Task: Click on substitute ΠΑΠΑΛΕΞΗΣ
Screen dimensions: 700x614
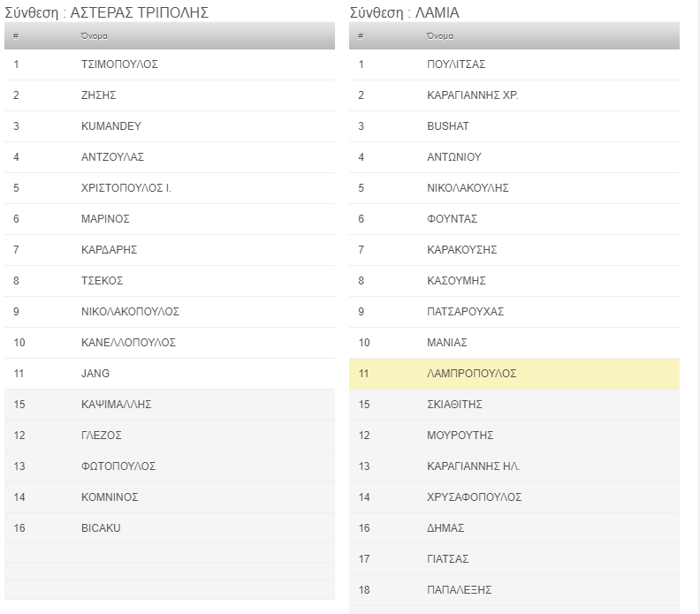Action: pos(459,590)
